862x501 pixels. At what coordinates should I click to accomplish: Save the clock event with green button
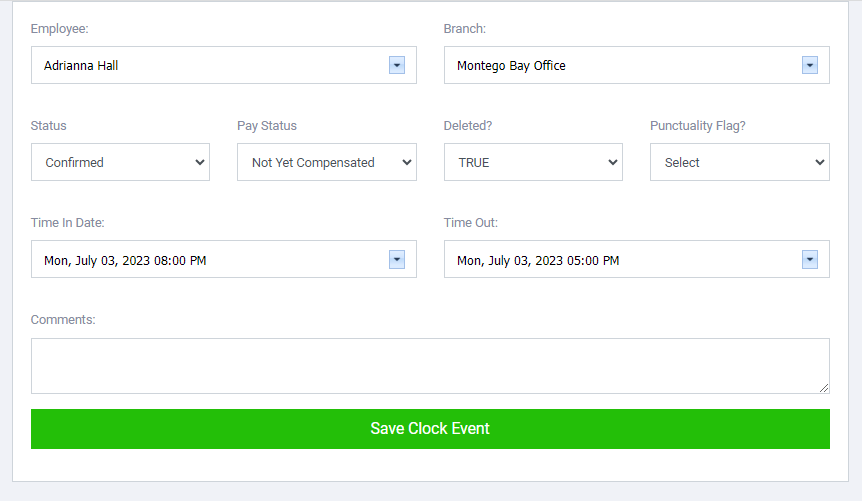(430, 429)
